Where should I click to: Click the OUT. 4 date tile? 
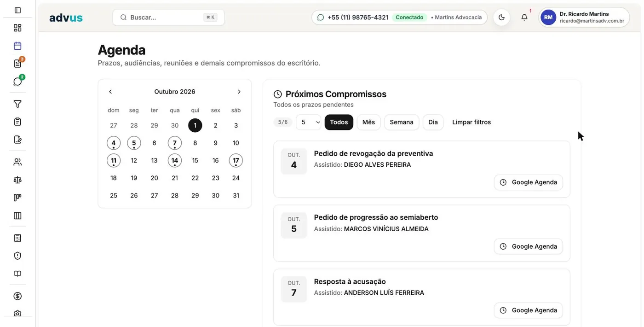tap(294, 161)
